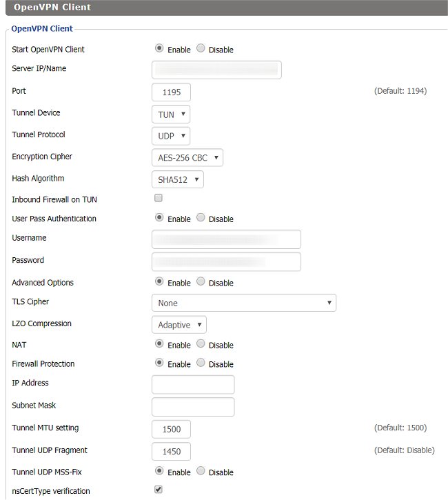Select Disable for User Pass Authentication
Screen dimensions: 448x500
click(201, 218)
